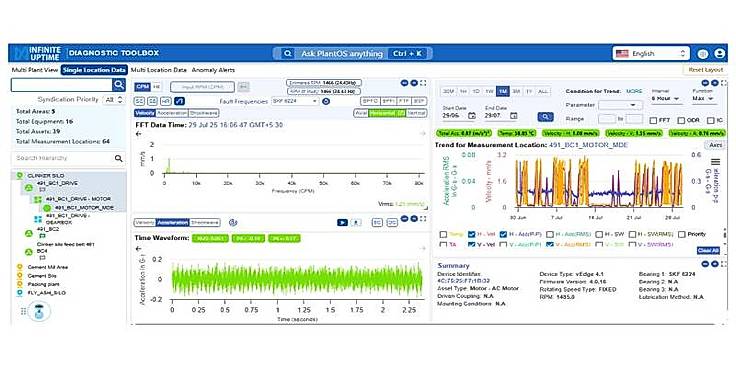The width and height of the screenshot is (736, 368).
Task: Uncheck the H - Vel checkbox
Action: pyautogui.click(x=471, y=234)
